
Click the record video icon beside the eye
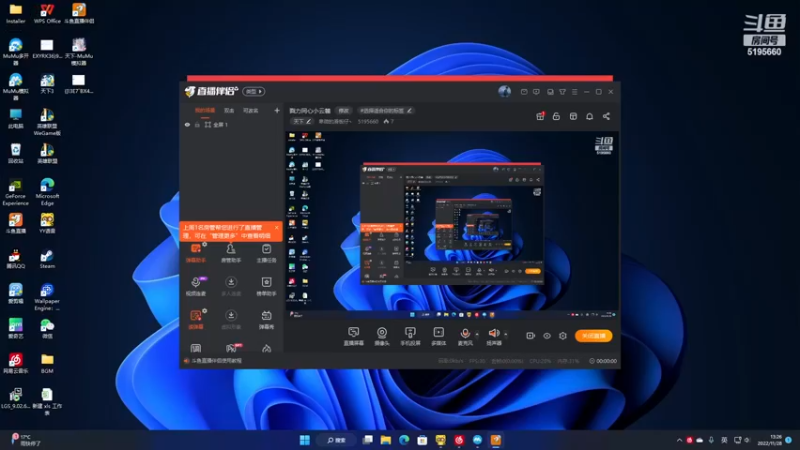pyautogui.click(x=531, y=336)
